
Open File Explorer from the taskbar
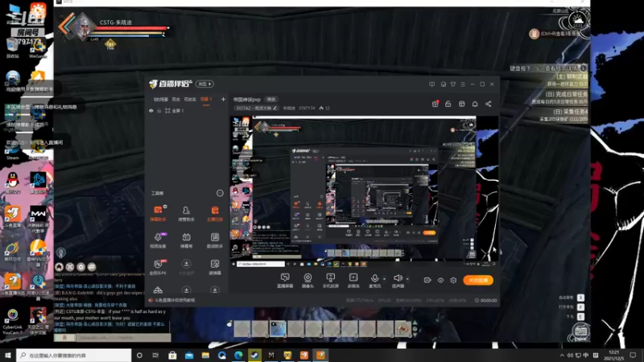click(x=205, y=355)
